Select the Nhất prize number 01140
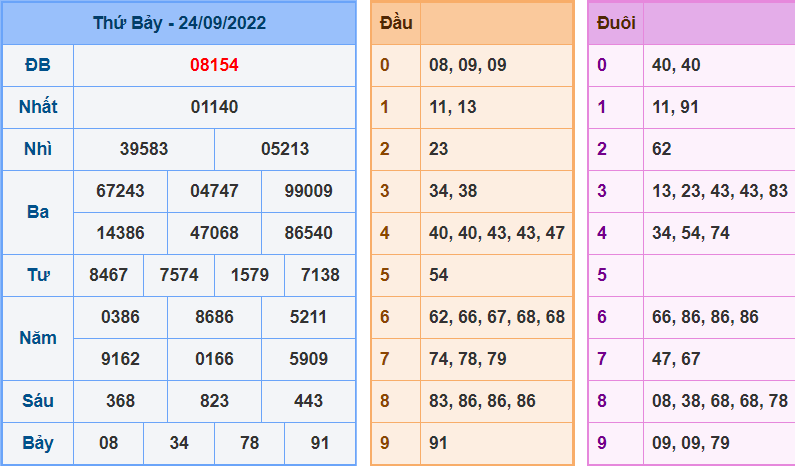The width and height of the screenshot is (795, 466). tap(214, 107)
